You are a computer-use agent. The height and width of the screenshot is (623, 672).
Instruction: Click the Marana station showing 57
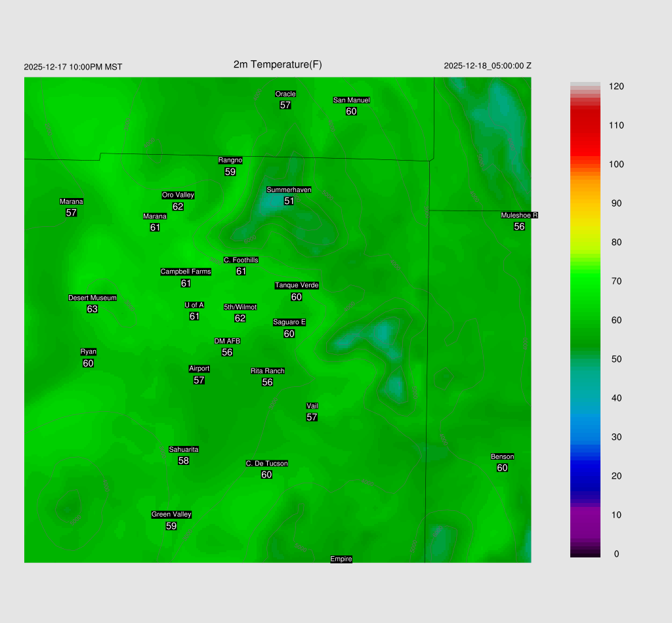(72, 212)
